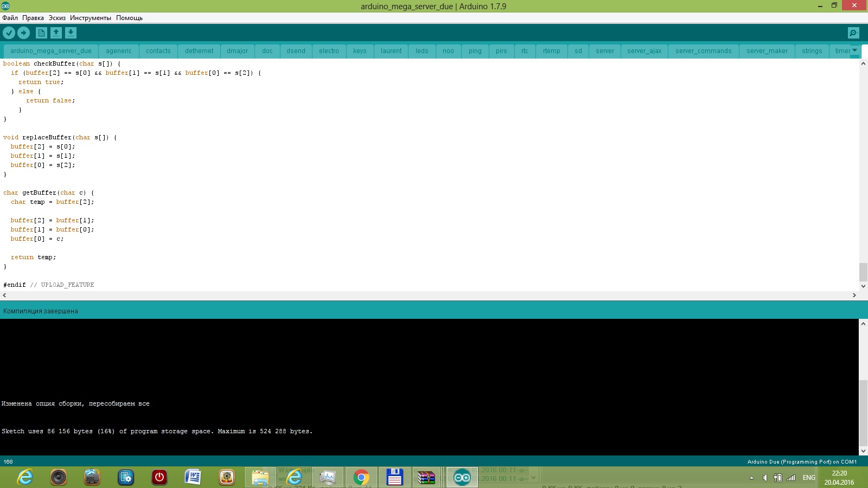The image size is (868, 488).
Task: Click the 'void replaceBuffer(char s[])' code line
Action: [60, 137]
